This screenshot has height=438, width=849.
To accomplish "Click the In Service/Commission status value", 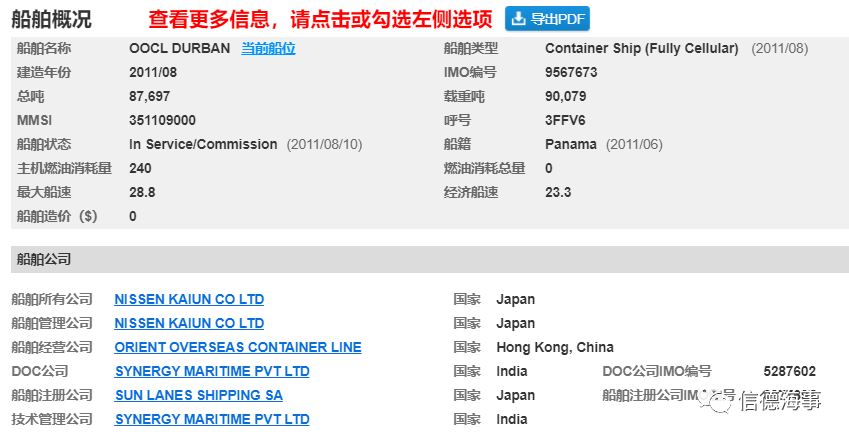I will coord(203,145).
